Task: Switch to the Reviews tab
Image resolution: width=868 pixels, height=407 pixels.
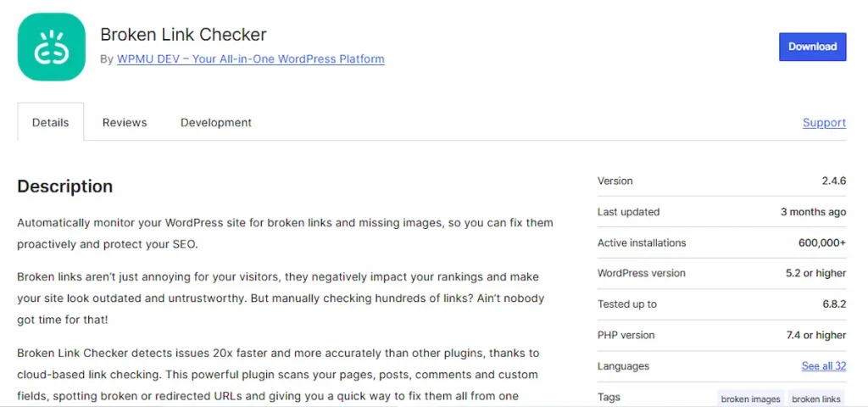Action: click(x=125, y=122)
